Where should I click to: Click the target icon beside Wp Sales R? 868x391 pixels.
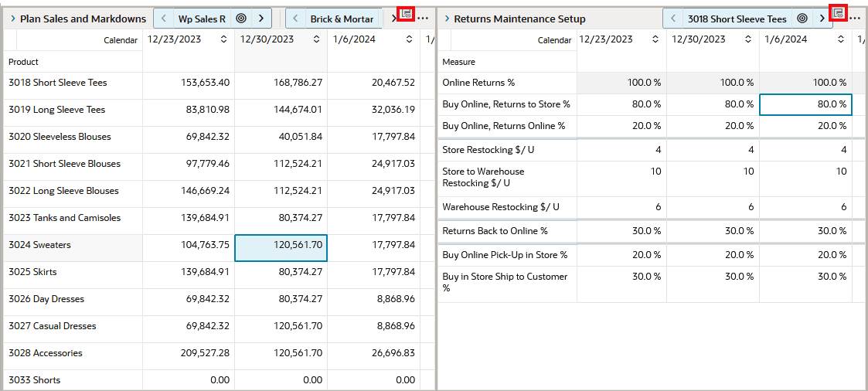tap(241, 19)
